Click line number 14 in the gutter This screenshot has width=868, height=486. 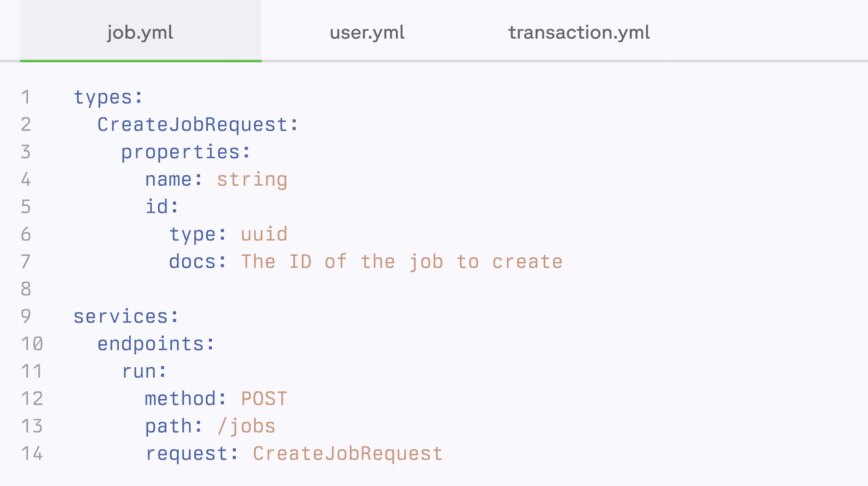pyautogui.click(x=32, y=453)
